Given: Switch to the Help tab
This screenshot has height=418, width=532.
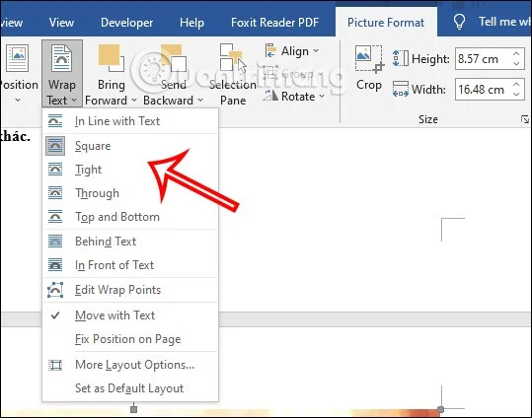Looking at the screenshot, I should click(191, 23).
